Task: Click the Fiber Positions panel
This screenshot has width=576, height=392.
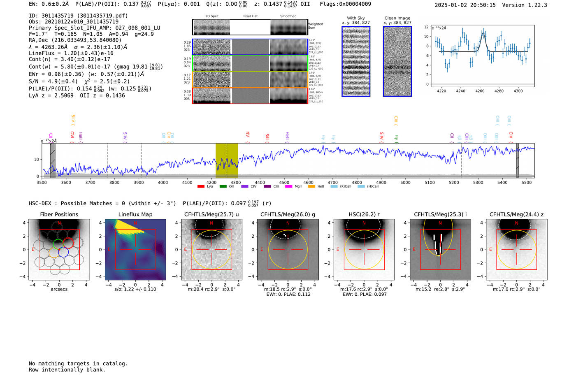Action: 59,249
